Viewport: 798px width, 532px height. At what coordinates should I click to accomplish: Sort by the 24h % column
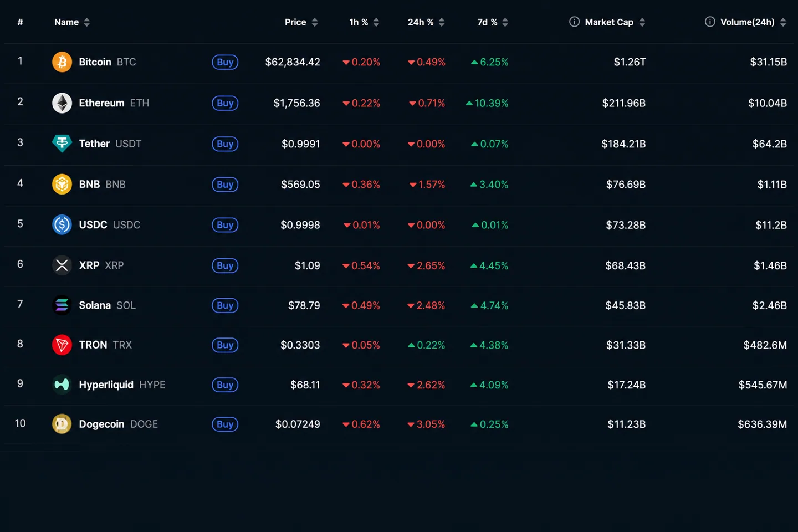(x=426, y=22)
